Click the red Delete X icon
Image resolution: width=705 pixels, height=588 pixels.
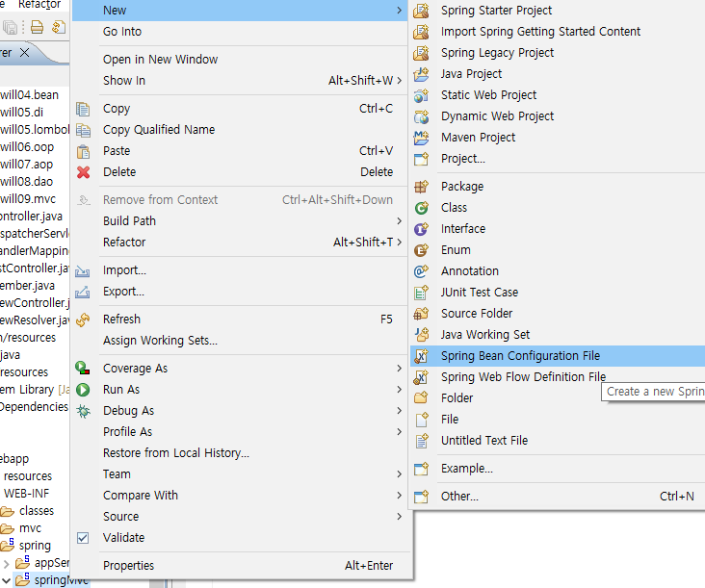pos(83,172)
